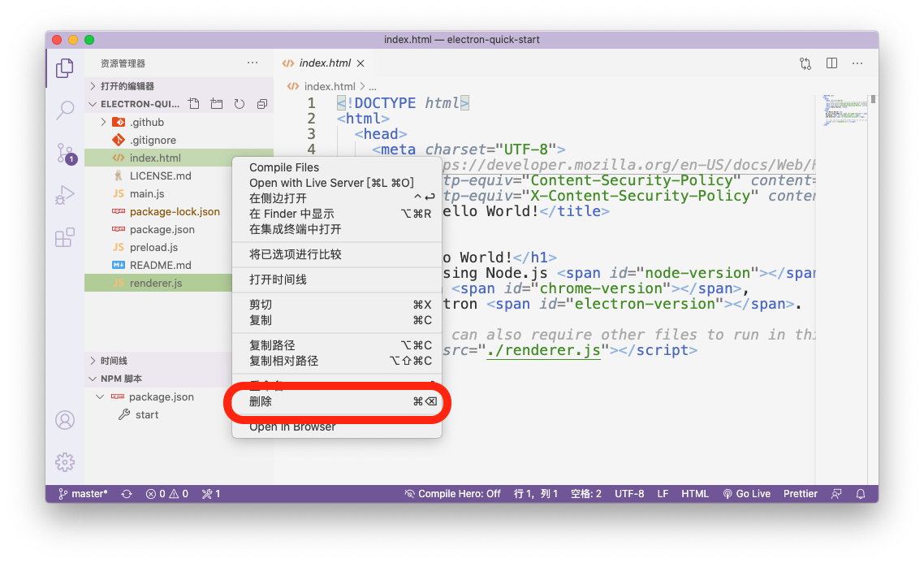This screenshot has width=924, height=563.
Task: Split the editor to the right
Action: pos(831,63)
